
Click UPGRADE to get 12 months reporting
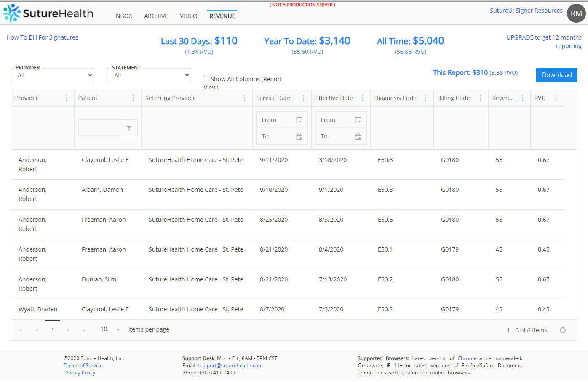(x=544, y=42)
